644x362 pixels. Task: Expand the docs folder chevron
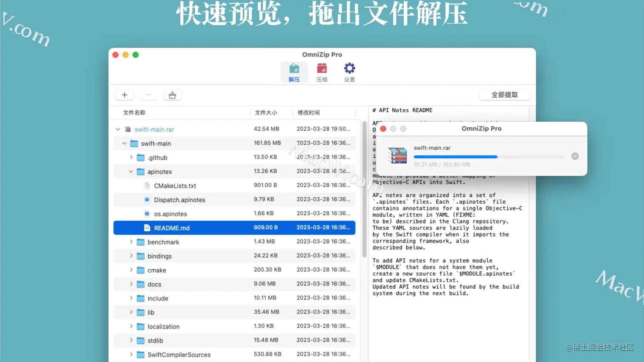(x=131, y=284)
